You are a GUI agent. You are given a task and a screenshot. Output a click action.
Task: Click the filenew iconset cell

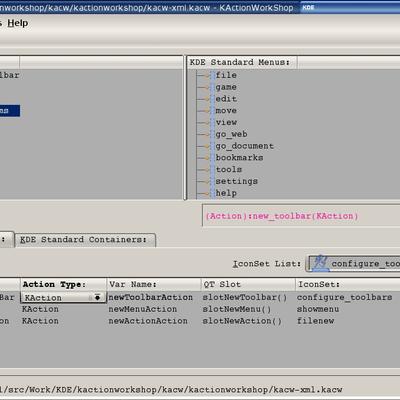click(315, 321)
